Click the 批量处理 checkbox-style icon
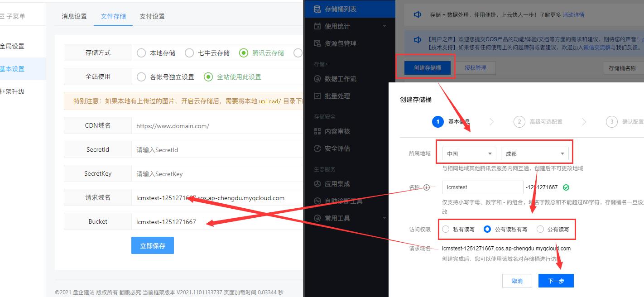The height and width of the screenshot is (297, 644). pos(317,96)
